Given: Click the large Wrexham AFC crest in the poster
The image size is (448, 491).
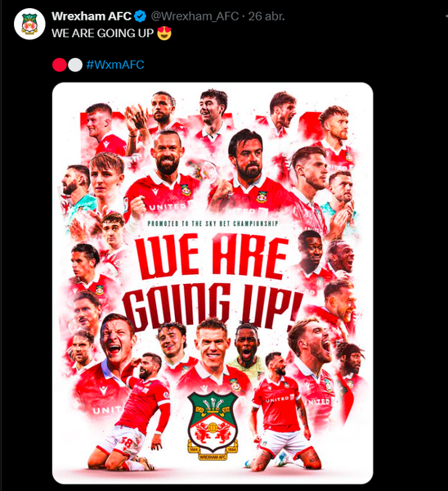Looking at the screenshot, I should tap(213, 426).
